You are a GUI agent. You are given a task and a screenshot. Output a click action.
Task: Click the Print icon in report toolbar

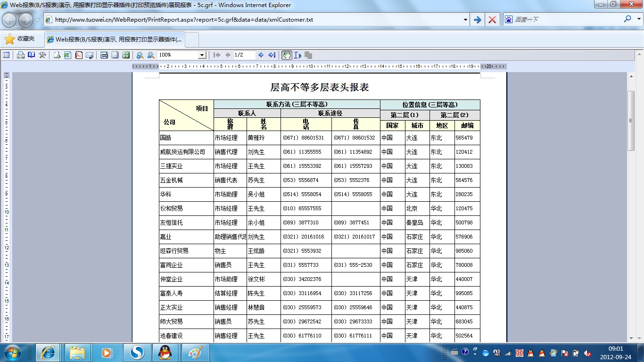(x=21, y=55)
